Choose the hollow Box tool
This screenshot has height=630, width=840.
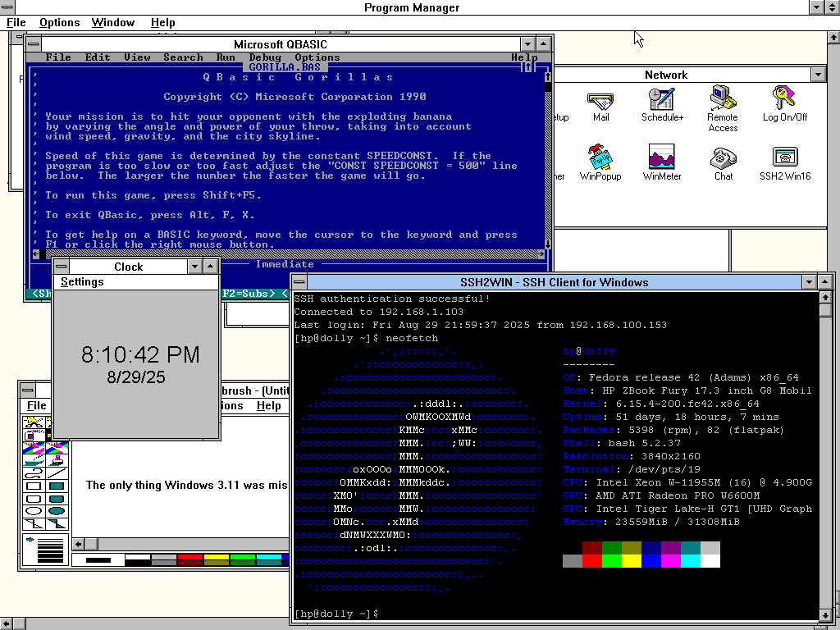pyautogui.click(x=34, y=486)
